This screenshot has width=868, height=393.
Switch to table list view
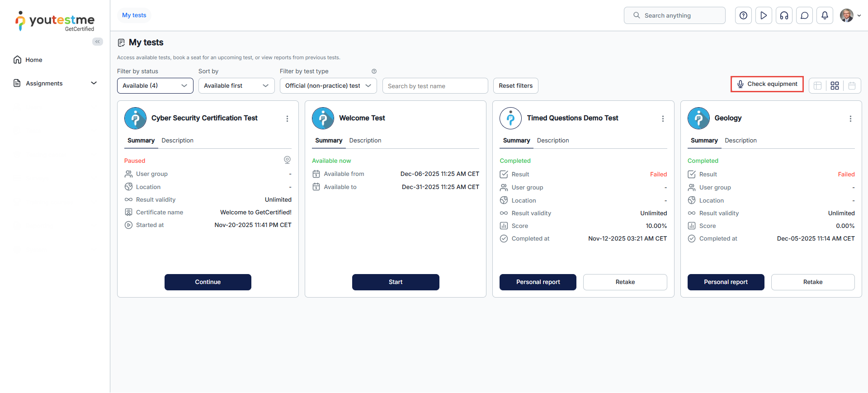pos(817,85)
